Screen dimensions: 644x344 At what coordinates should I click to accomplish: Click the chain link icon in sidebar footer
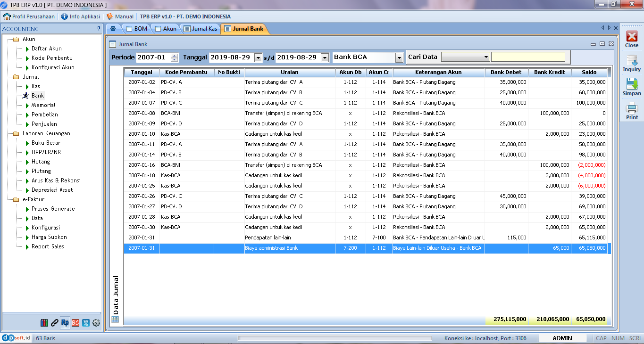[x=55, y=323]
